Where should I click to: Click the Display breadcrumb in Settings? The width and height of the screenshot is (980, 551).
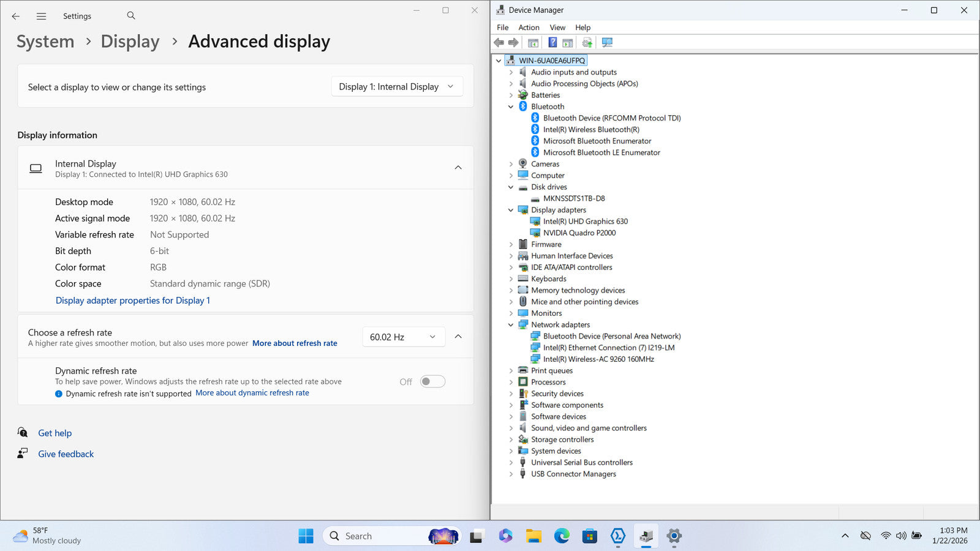[x=130, y=42]
